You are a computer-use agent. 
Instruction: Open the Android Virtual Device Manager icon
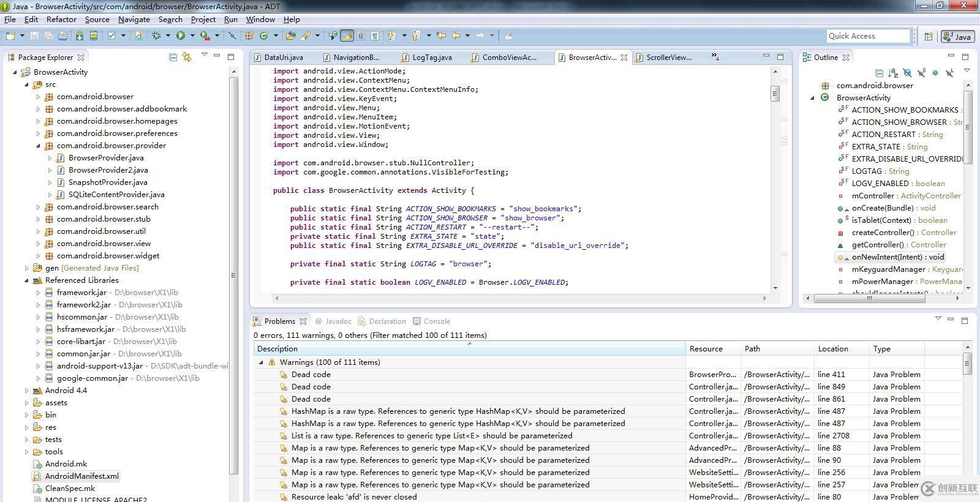coord(94,36)
